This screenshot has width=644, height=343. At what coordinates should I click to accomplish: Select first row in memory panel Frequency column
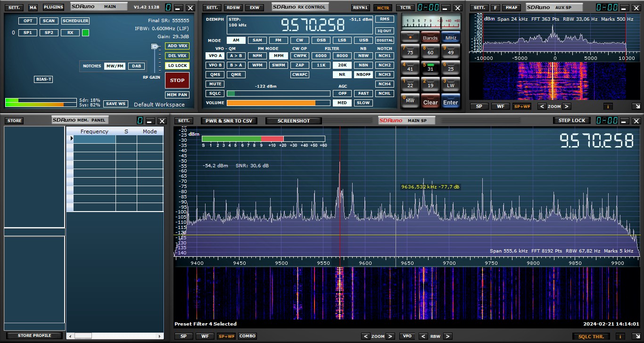click(94, 139)
